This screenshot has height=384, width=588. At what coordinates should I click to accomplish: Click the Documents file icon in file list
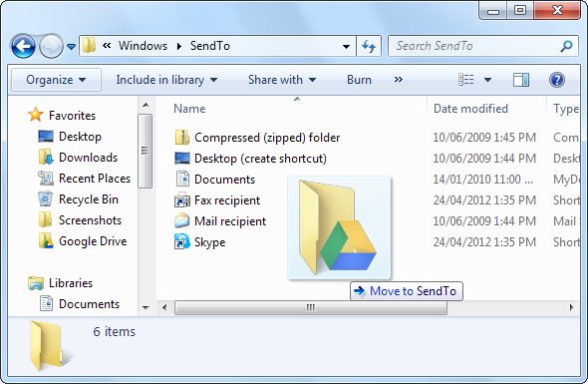182,180
